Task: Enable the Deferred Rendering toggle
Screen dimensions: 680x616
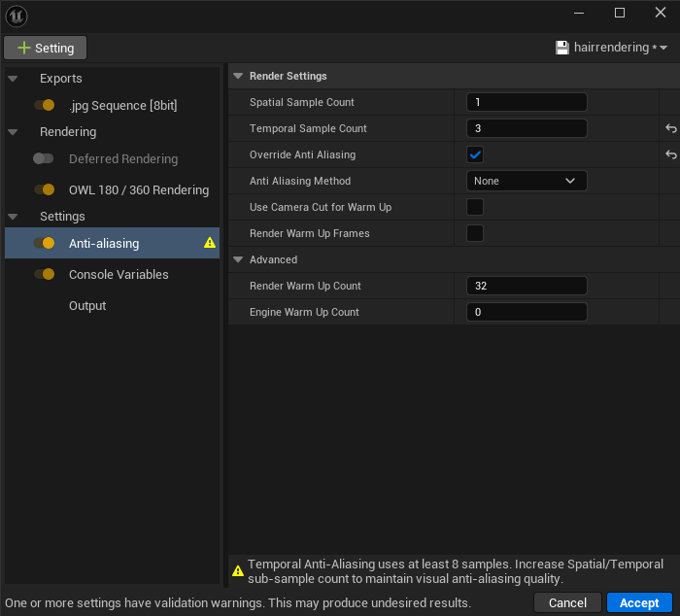Action: pos(44,158)
